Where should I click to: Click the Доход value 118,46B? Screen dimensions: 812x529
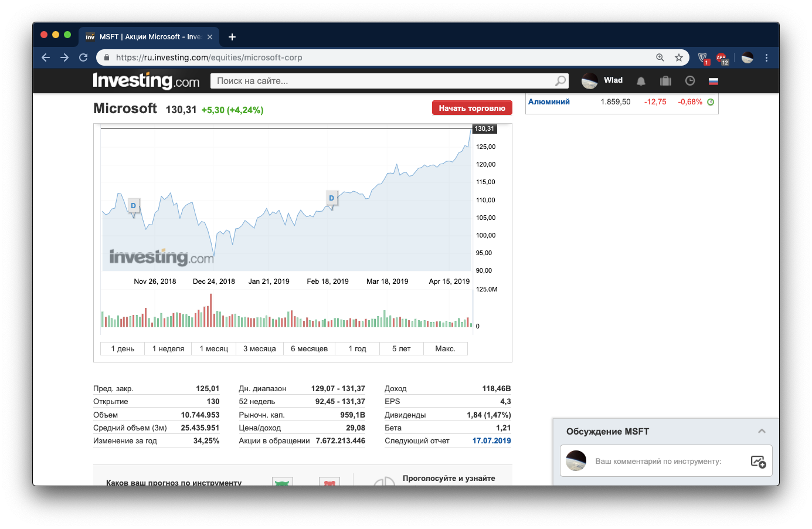pyautogui.click(x=497, y=389)
